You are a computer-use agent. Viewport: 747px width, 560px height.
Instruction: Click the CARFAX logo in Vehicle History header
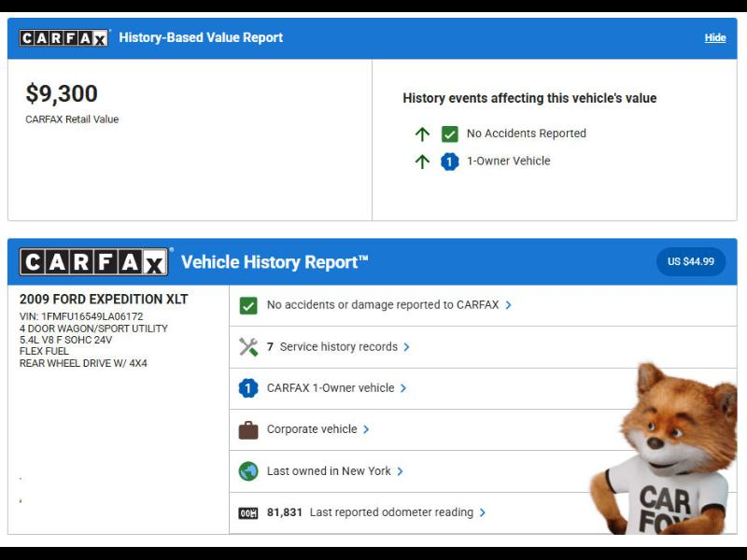[93, 262]
